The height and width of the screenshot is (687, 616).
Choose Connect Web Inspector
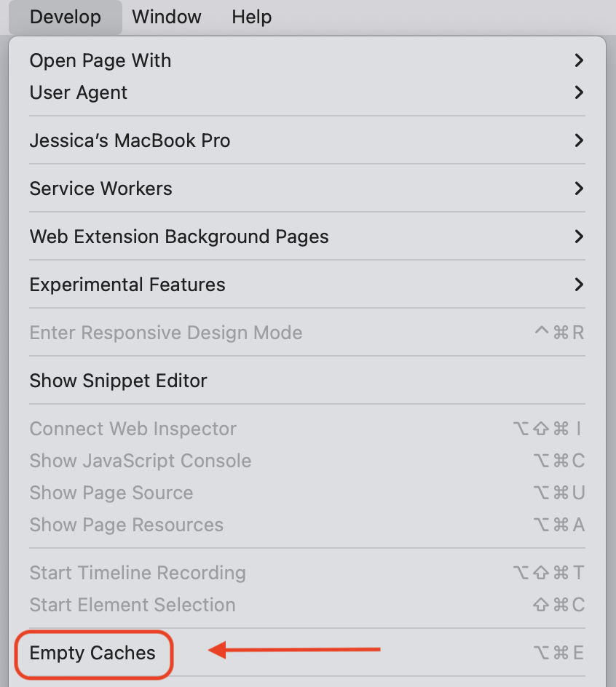click(133, 429)
